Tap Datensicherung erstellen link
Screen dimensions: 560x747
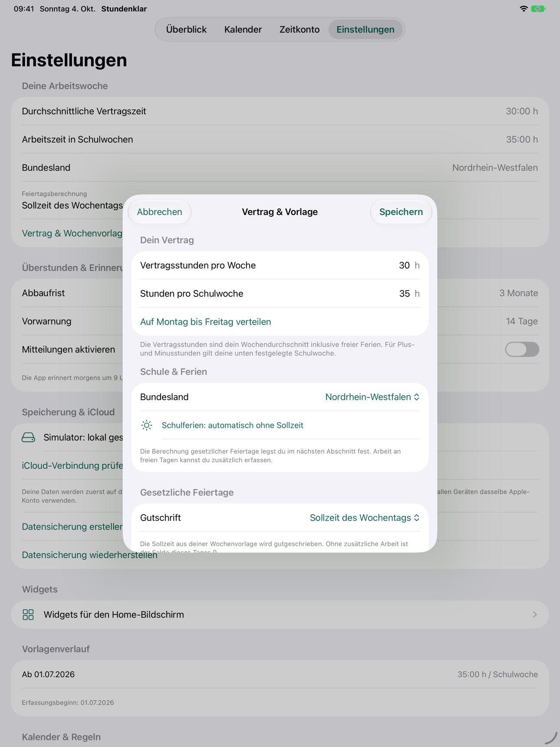point(72,527)
